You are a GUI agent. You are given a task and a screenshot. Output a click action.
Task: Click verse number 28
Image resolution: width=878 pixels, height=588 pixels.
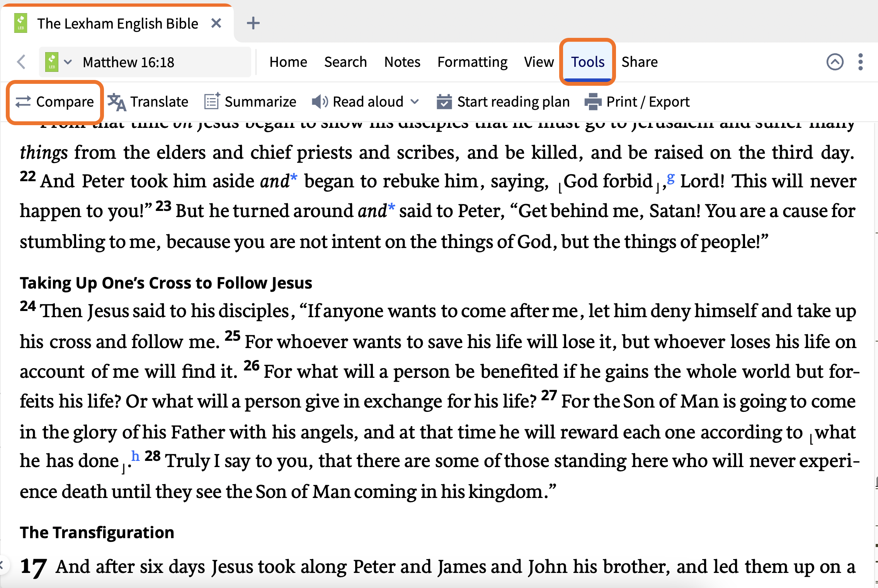coord(153,456)
